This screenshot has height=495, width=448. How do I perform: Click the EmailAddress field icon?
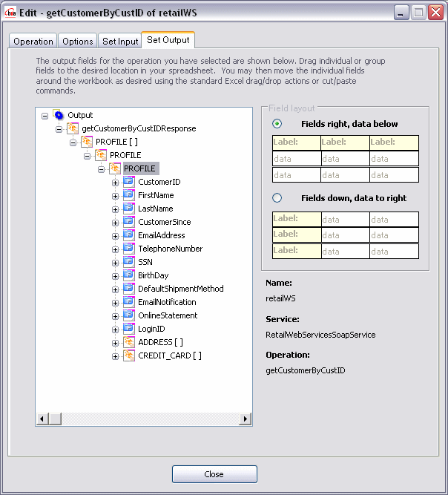coord(129,235)
